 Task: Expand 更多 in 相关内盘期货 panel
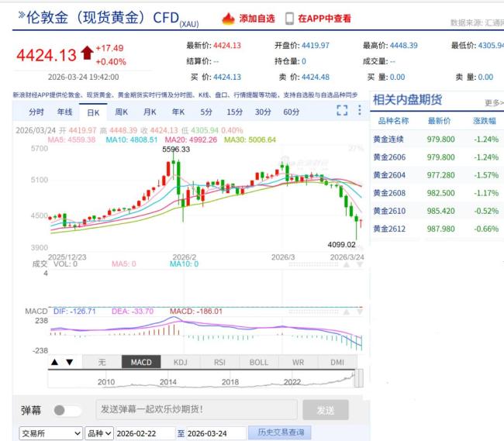click(x=494, y=102)
